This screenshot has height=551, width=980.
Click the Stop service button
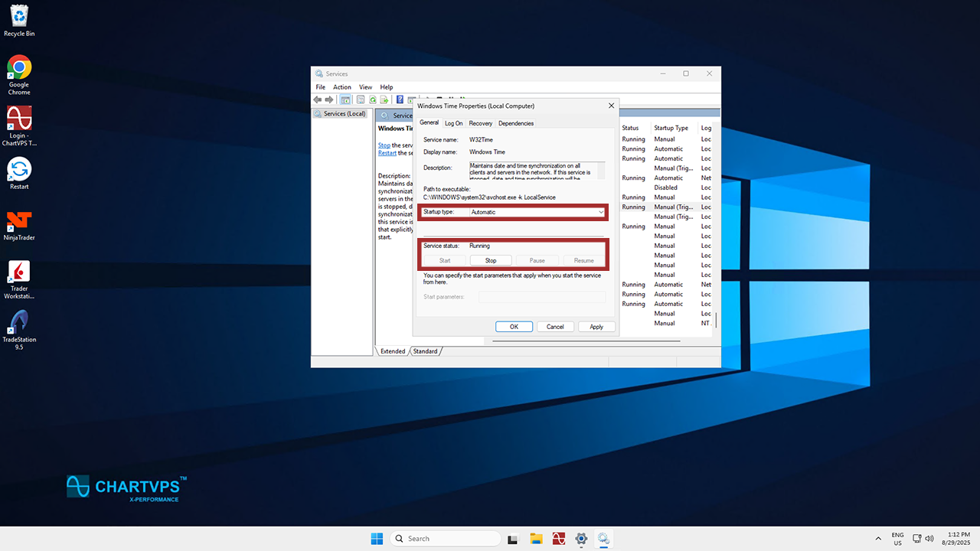[x=491, y=261]
